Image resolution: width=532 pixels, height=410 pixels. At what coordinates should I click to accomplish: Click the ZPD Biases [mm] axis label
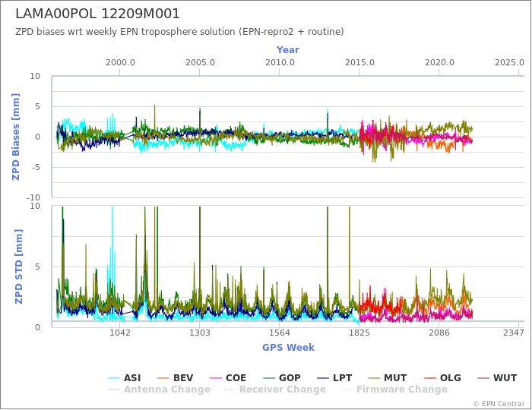tap(16, 137)
